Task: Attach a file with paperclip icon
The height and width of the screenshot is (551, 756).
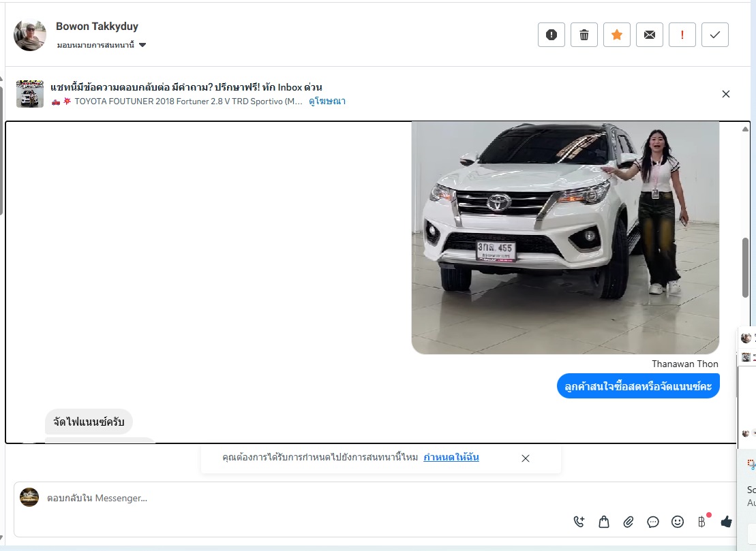Action: point(629,522)
